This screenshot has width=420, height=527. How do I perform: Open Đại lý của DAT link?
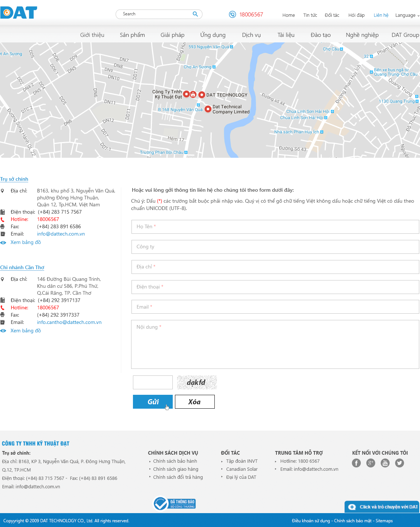pos(241,477)
